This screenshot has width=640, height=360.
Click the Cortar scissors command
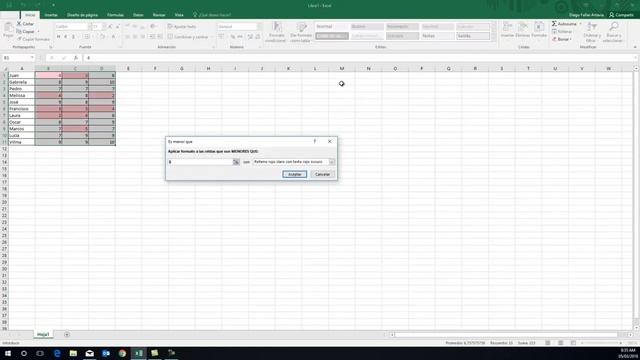[x=25, y=24]
